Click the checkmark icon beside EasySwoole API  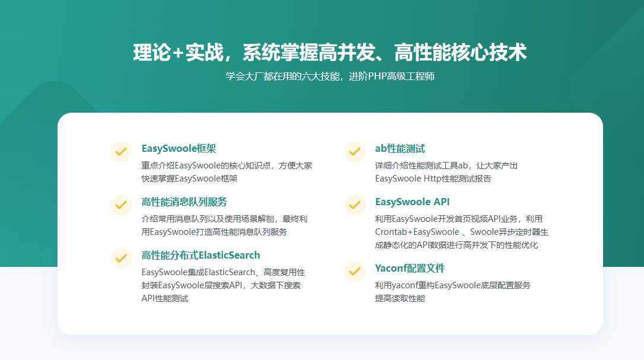click(x=355, y=205)
